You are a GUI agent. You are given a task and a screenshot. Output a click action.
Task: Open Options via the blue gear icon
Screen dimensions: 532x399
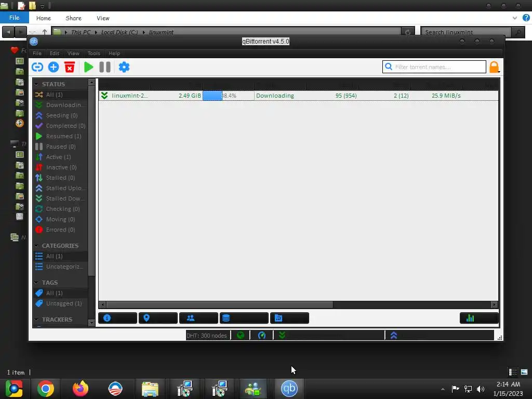point(124,67)
